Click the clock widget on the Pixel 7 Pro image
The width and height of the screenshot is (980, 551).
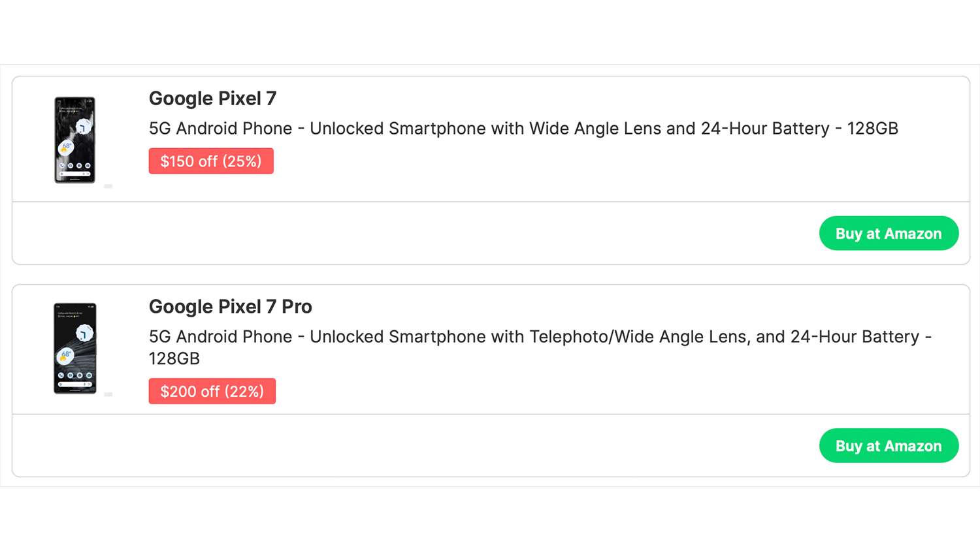pos(84,334)
